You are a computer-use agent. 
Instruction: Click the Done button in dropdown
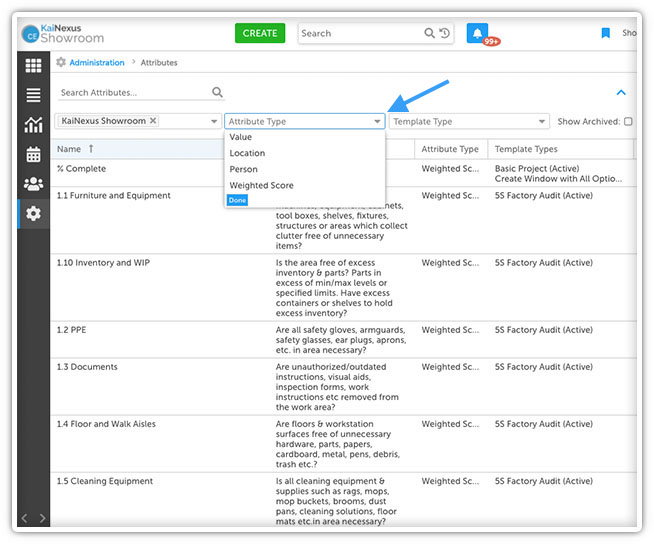click(236, 200)
